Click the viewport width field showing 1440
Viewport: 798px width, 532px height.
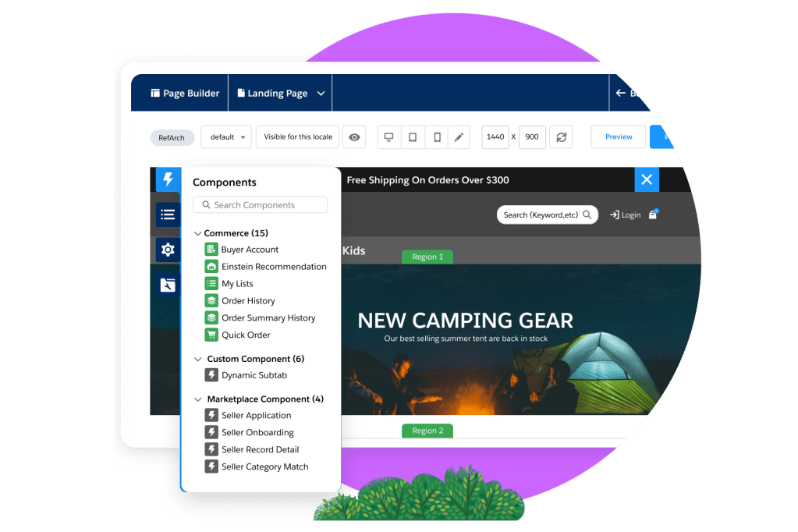coord(495,137)
